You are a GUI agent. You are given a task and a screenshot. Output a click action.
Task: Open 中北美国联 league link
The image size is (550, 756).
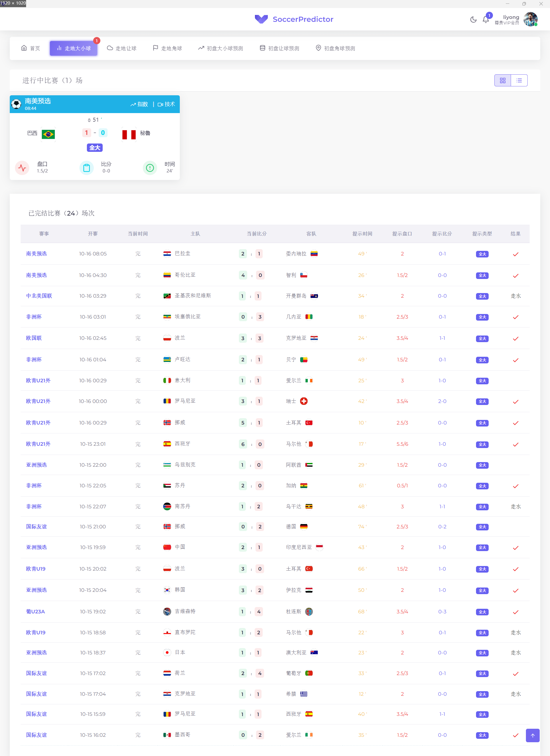tap(39, 296)
